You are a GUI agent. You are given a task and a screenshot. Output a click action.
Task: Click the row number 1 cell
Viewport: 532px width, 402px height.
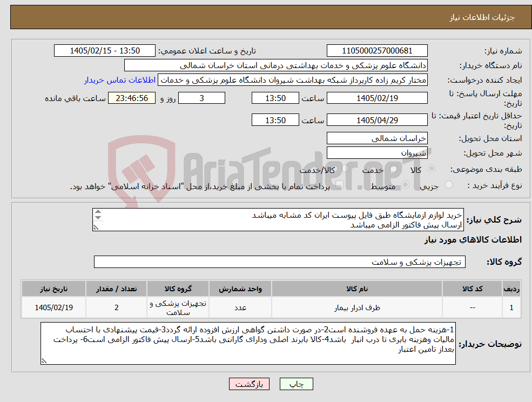click(x=511, y=307)
